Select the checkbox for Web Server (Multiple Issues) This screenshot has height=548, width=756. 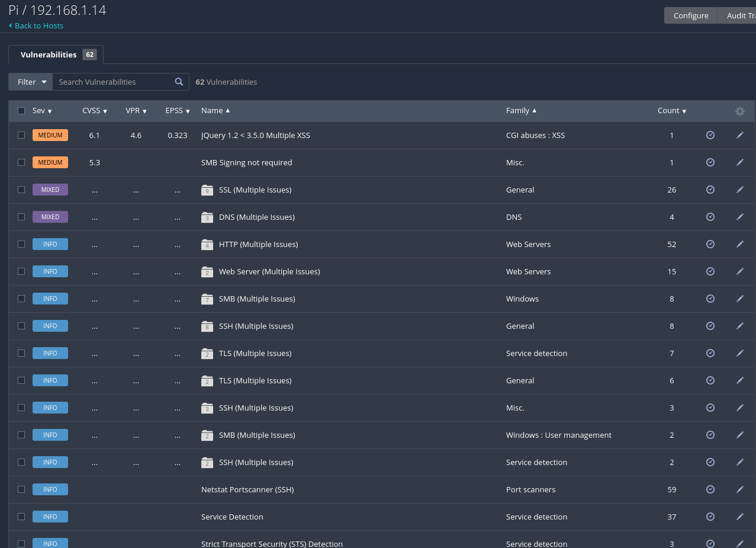21,271
